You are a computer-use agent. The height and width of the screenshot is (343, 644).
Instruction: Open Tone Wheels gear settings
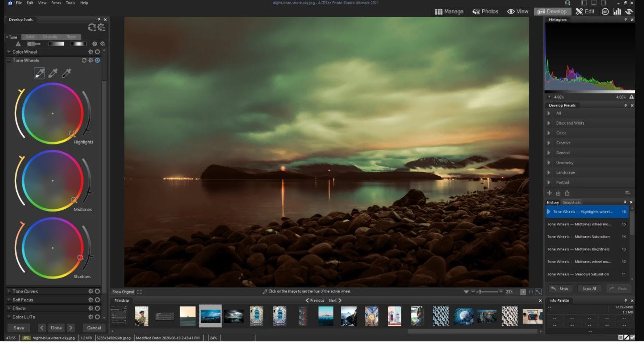coord(91,61)
